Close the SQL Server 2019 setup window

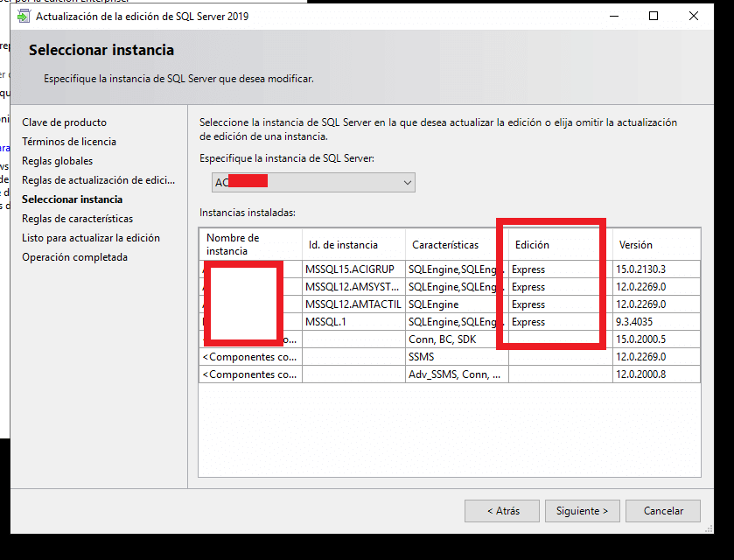[694, 16]
